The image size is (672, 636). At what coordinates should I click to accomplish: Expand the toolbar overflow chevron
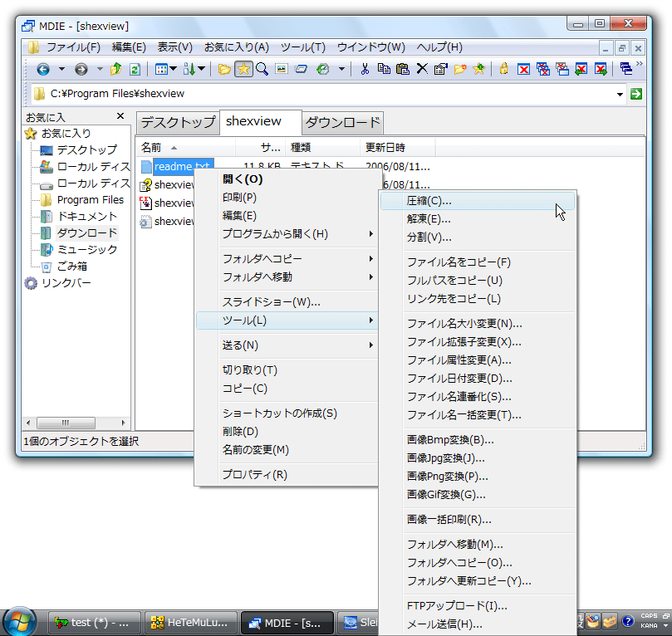[640, 64]
